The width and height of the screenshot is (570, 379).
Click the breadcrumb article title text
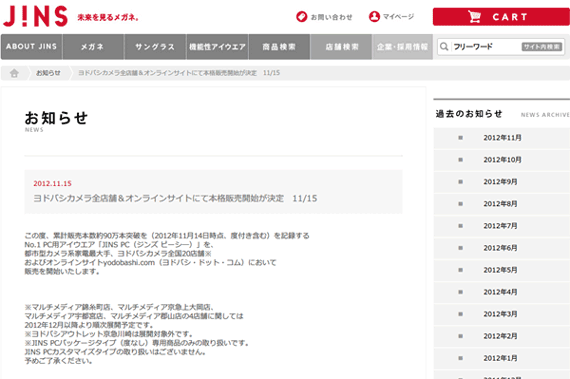pos(179,73)
